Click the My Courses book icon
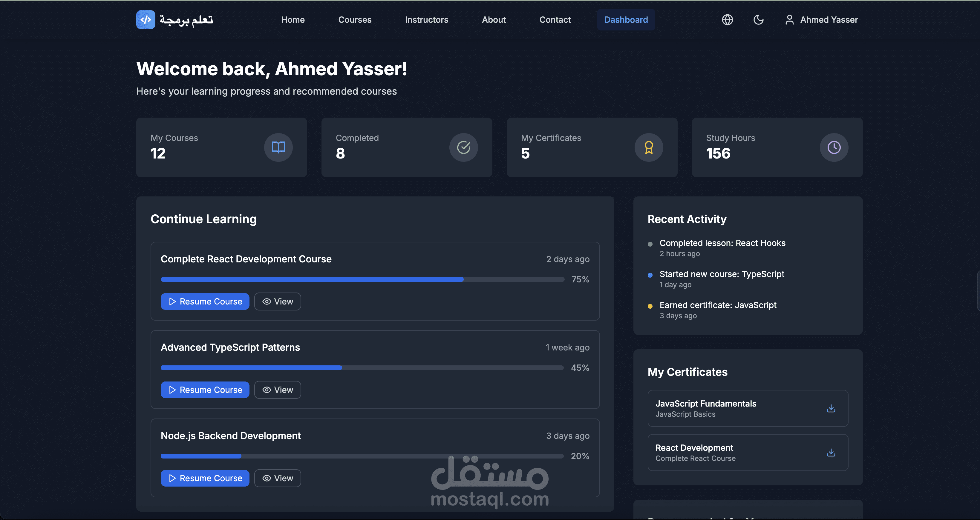This screenshot has height=520, width=980. (278, 147)
